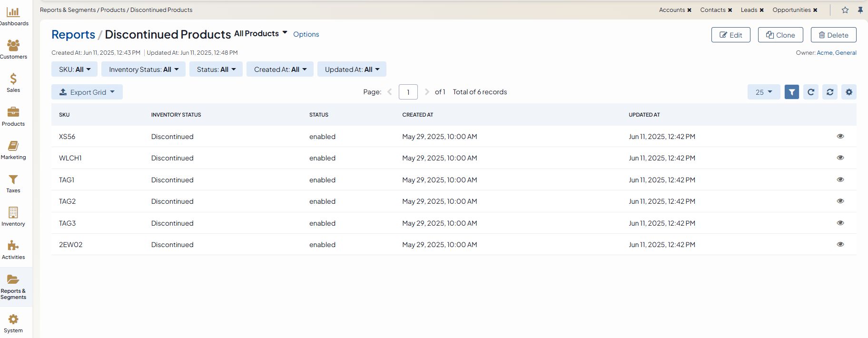
Task: Open the Options link
Action: [306, 34]
